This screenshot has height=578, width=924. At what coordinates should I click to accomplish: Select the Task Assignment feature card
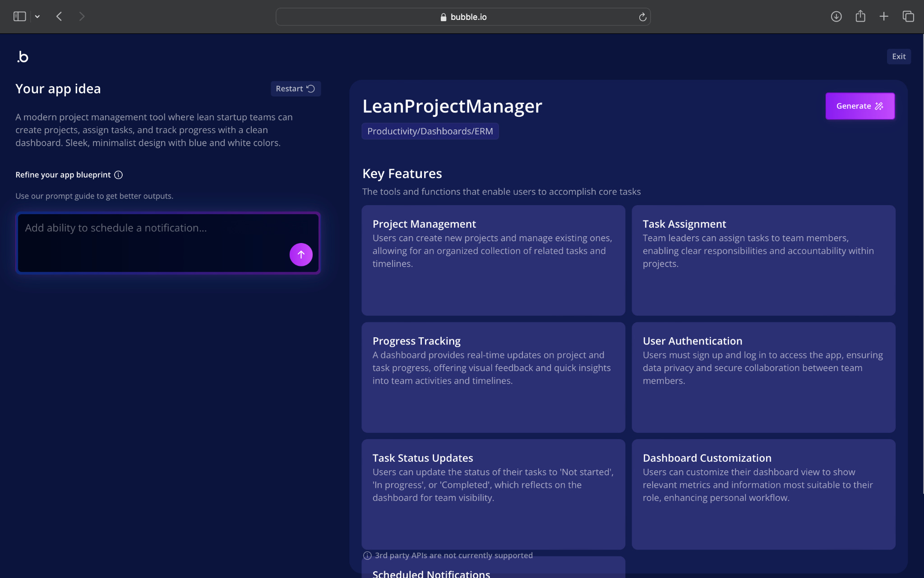(763, 260)
